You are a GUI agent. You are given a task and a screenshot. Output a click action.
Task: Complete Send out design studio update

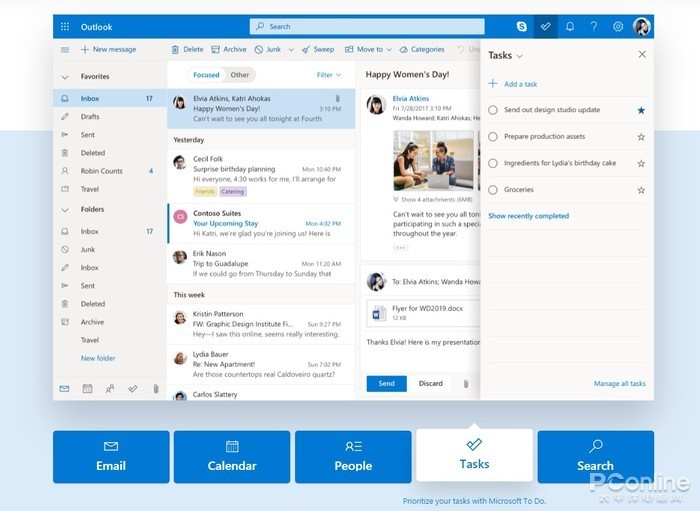point(493,110)
